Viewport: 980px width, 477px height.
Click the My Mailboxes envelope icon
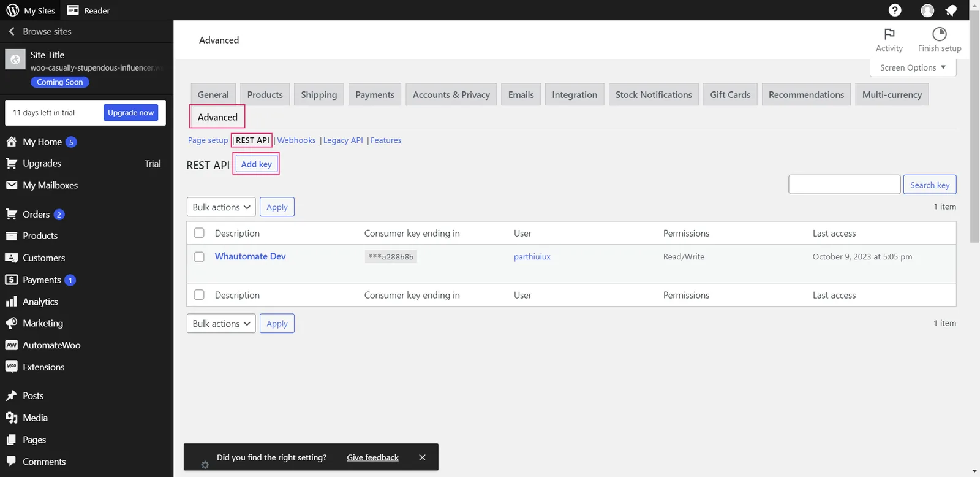[12, 185]
